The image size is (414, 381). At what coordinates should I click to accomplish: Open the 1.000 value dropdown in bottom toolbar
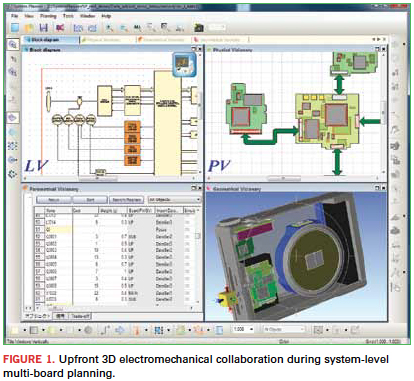click(243, 329)
